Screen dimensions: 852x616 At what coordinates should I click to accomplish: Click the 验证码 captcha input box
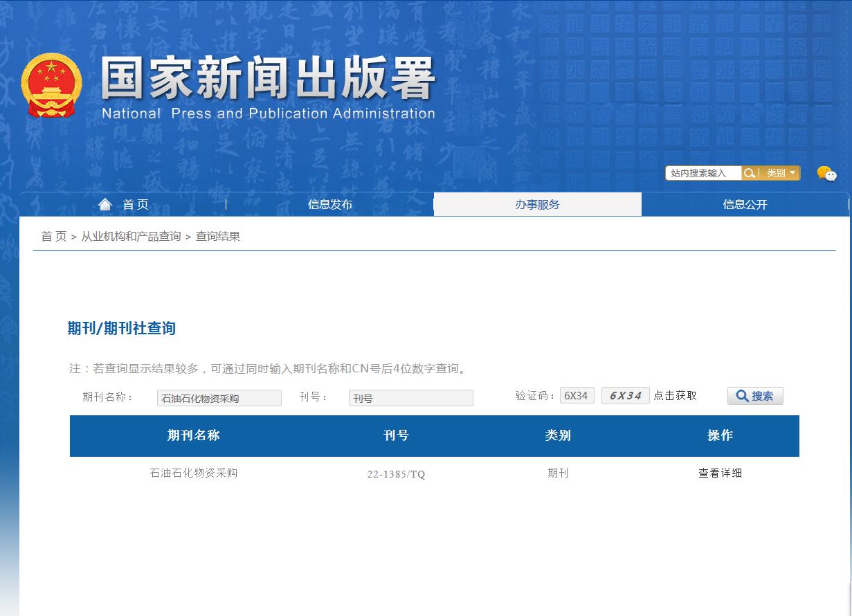pos(577,395)
